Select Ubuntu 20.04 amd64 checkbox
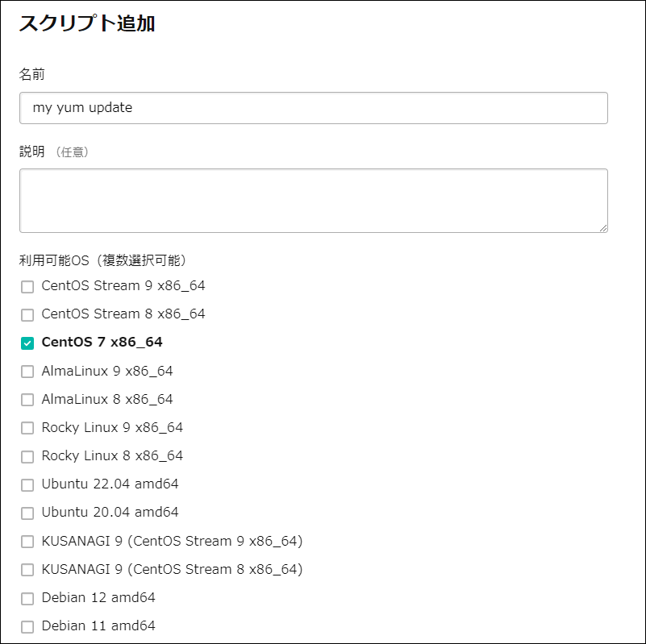 tap(27, 513)
